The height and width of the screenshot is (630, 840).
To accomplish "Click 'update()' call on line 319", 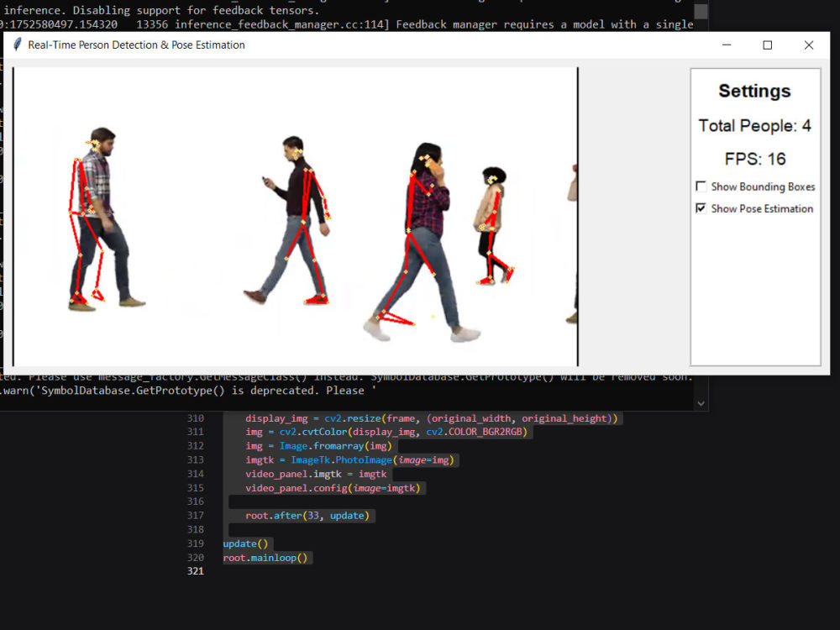I will [x=245, y=543].
